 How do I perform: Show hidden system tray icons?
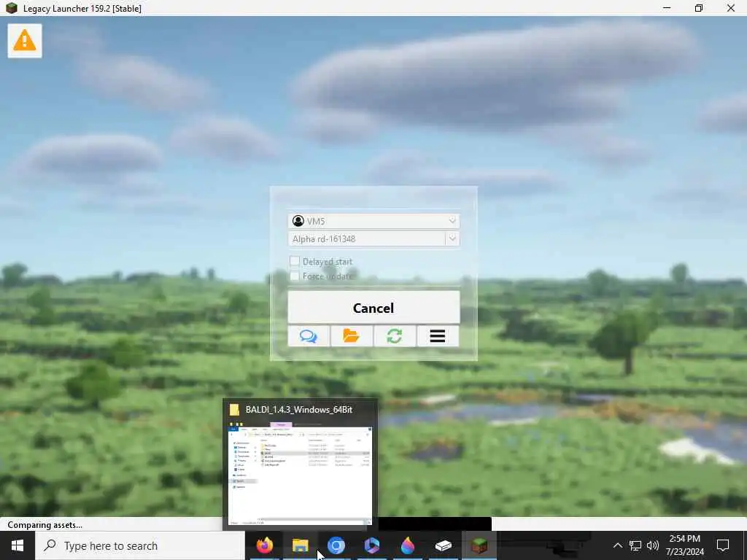pos(617,545)
